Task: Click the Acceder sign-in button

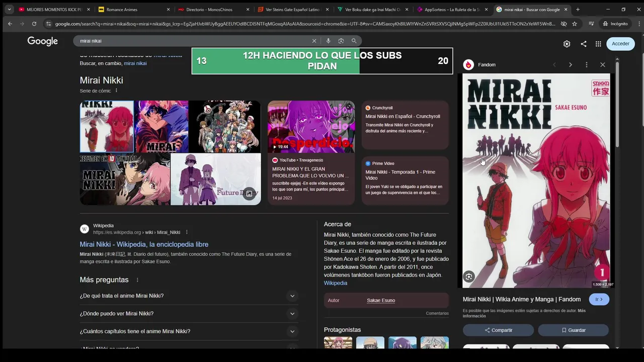Action: click(620, 44)
